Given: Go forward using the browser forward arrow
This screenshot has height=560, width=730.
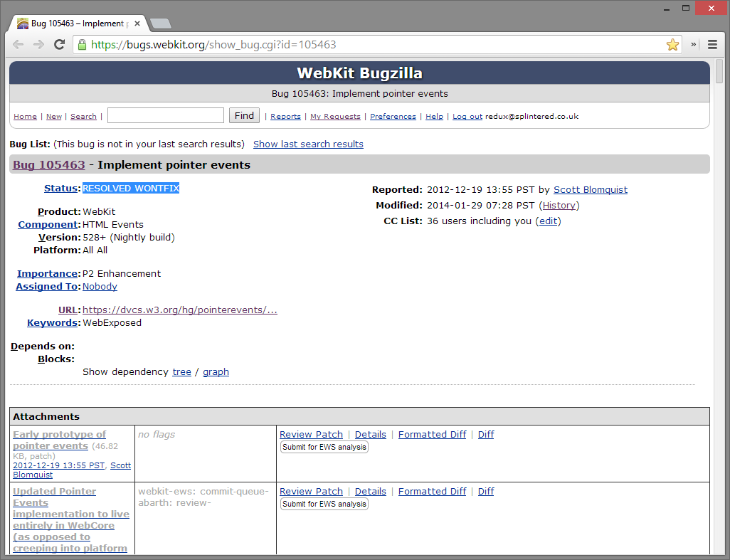Looking at the screenshot, I should [x=38, y=45].
